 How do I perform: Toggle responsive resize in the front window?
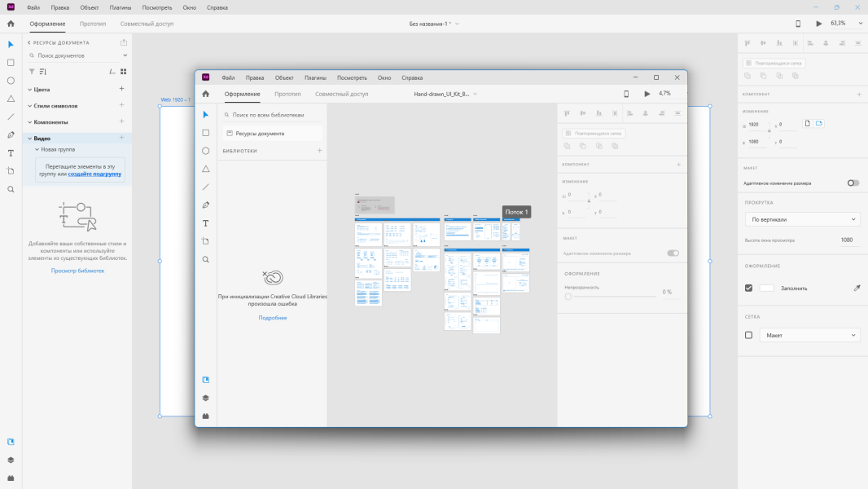click(673, 253)
